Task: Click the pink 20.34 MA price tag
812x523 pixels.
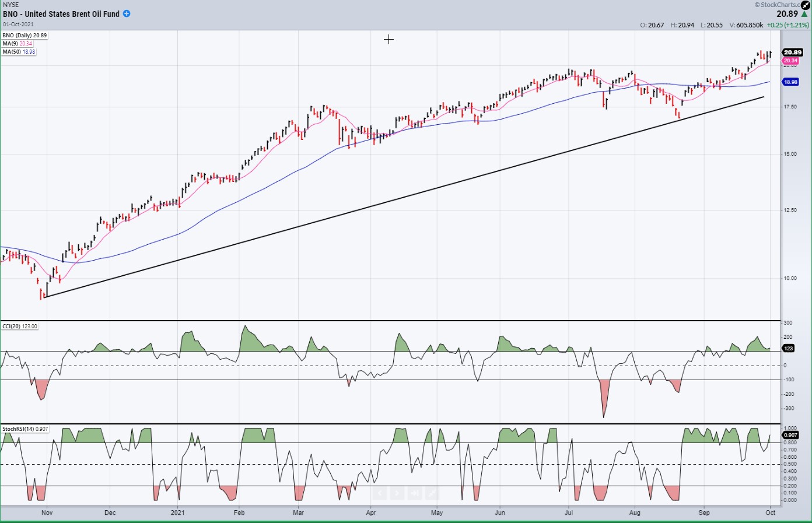Action: click(790, 61)
